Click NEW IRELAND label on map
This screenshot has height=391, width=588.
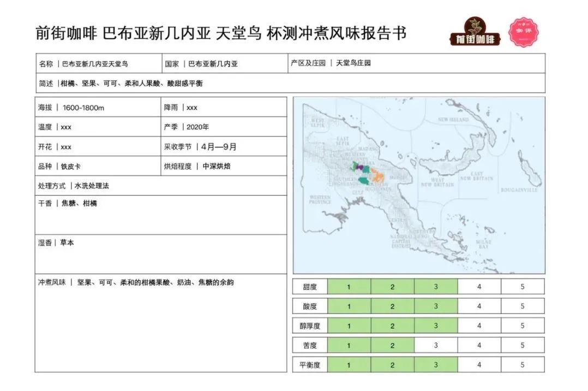(x=453, y=120)
